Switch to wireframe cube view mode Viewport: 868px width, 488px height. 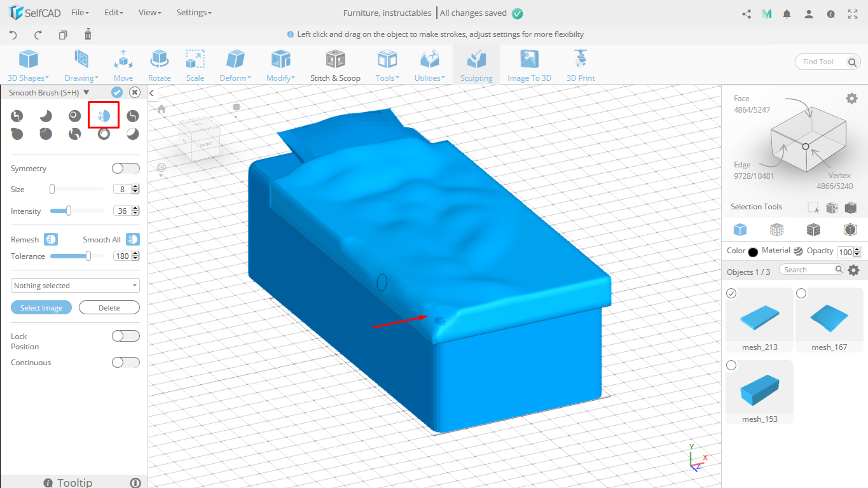point(776,230)
